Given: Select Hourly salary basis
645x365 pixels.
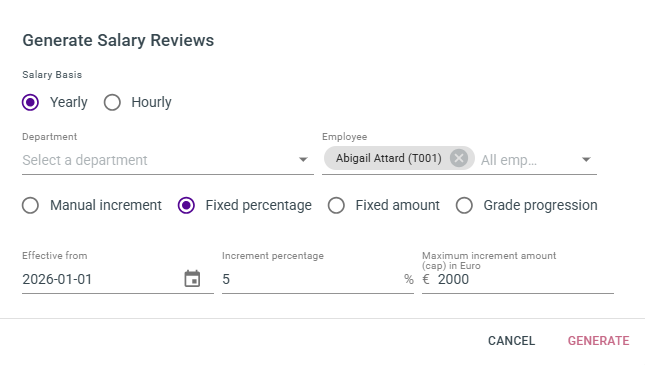Looking at the screenshot, I should coord(112,102).
